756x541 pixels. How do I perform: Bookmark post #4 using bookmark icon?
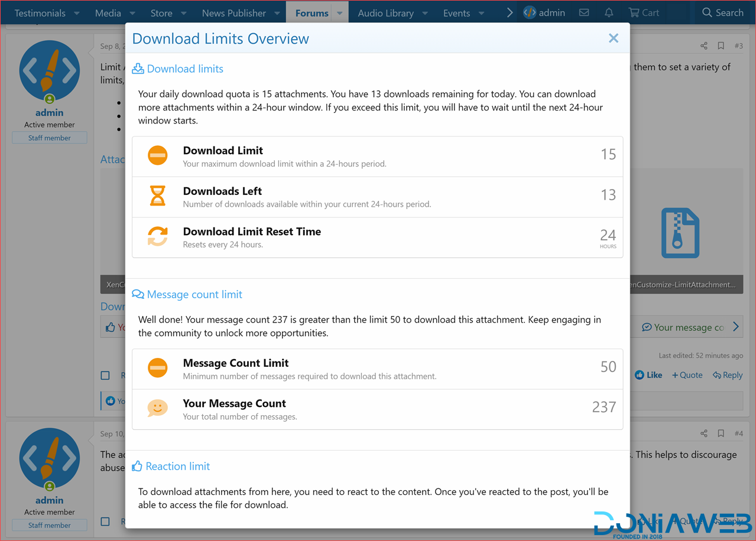721,434
